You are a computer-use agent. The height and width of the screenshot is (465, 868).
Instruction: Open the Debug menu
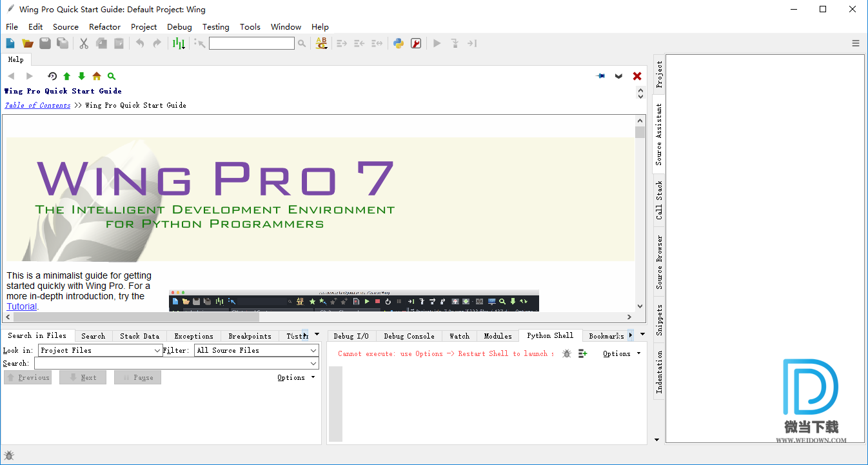tap(179, 26)
